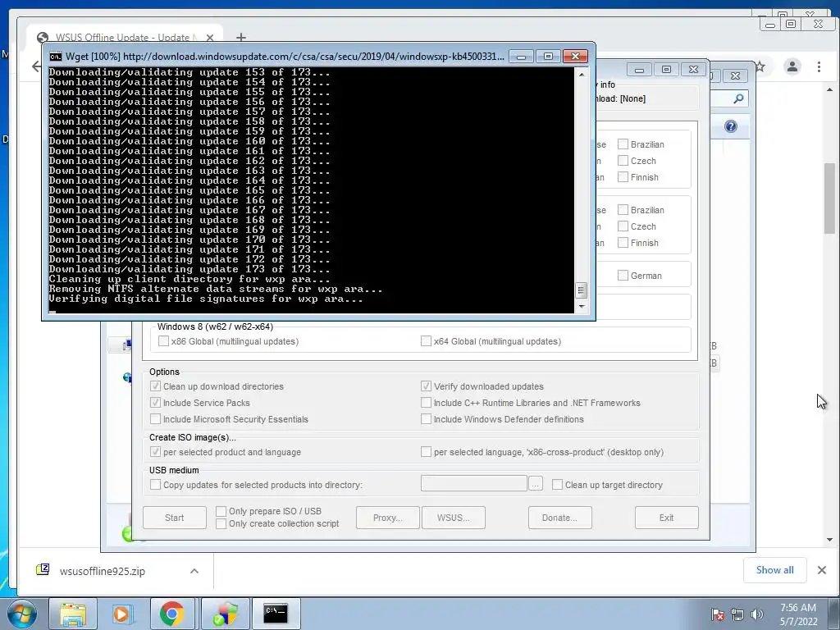Dismiss the Chrome downloads bar
This screenshot has width=840, height=630.
[x=822, y=570]
